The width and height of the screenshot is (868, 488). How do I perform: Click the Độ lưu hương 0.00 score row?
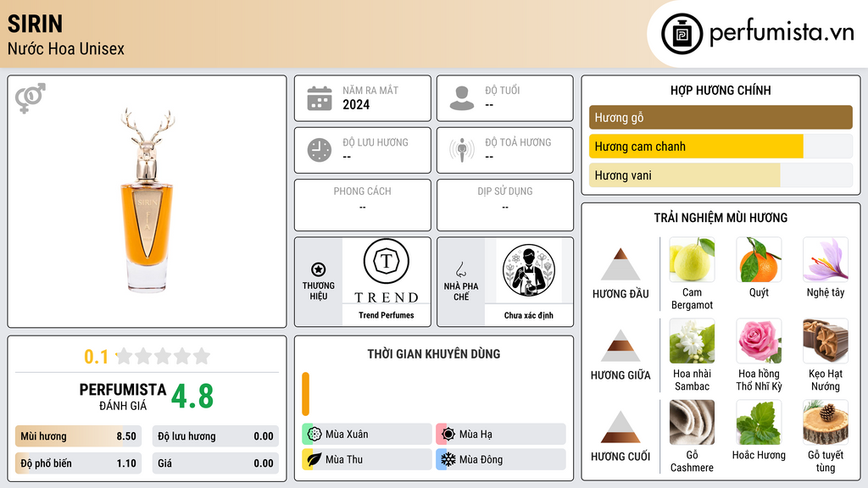215,436
